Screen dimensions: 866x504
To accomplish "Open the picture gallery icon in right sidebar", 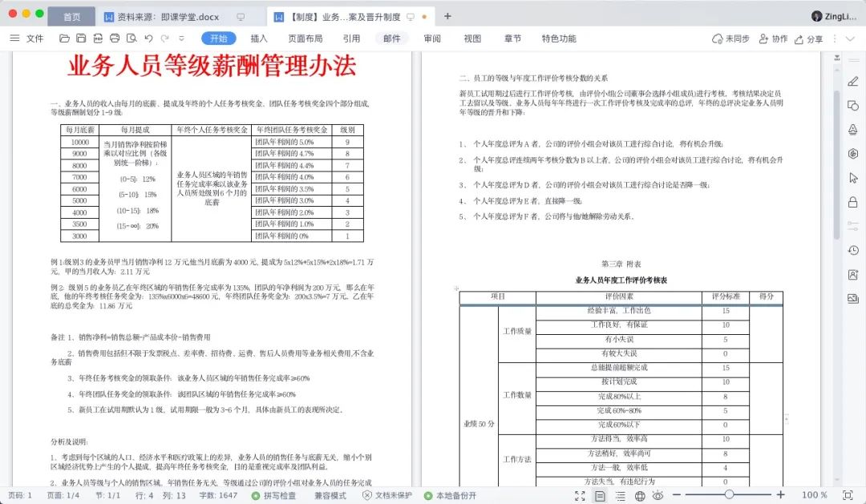I will 852,299.
